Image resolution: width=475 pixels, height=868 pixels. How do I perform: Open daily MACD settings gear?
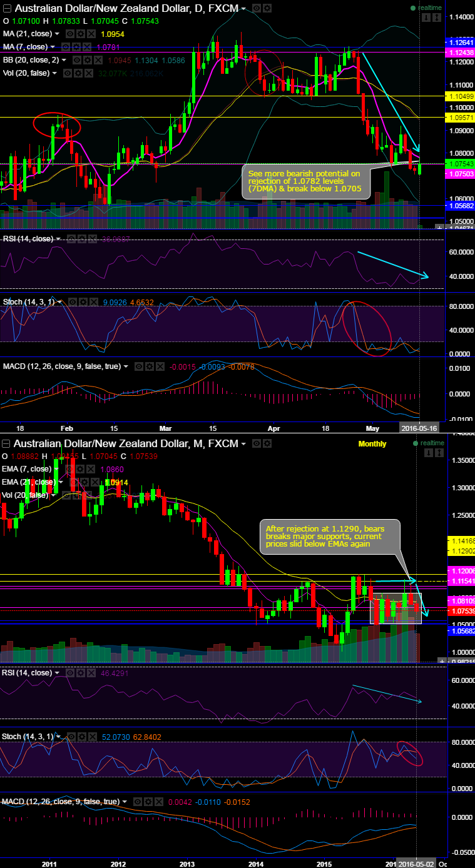point(150,366)
